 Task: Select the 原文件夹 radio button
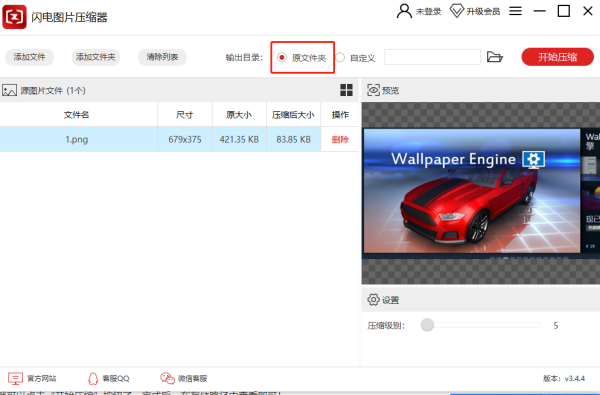coord(282,57)
